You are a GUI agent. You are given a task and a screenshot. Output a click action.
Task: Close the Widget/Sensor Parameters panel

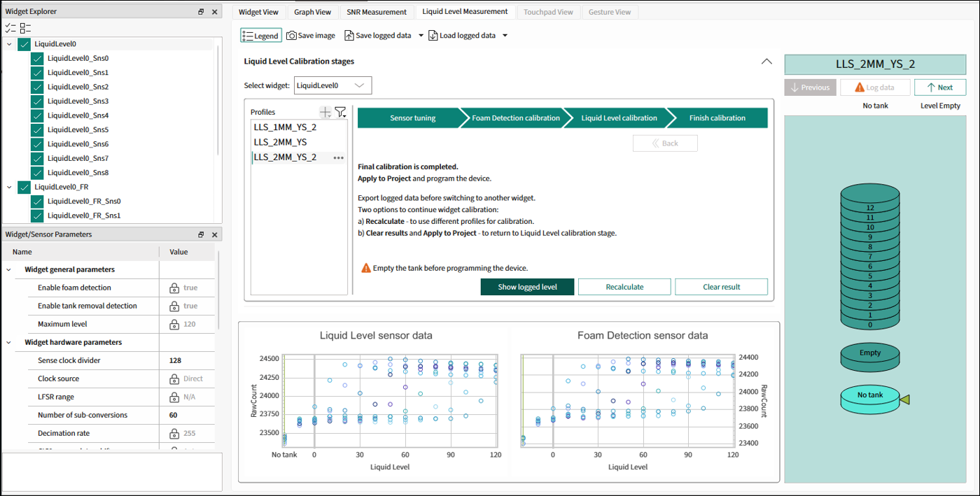(x=215, y=234)
